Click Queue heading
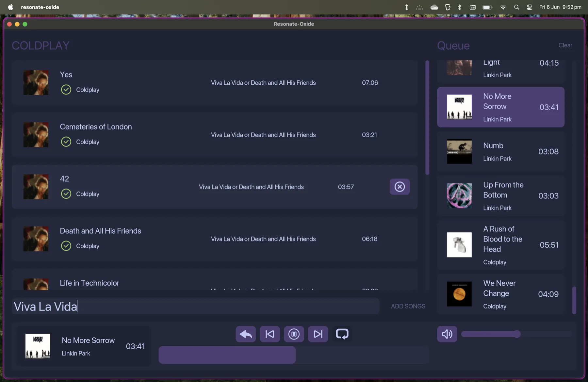 tap(453, 45)
